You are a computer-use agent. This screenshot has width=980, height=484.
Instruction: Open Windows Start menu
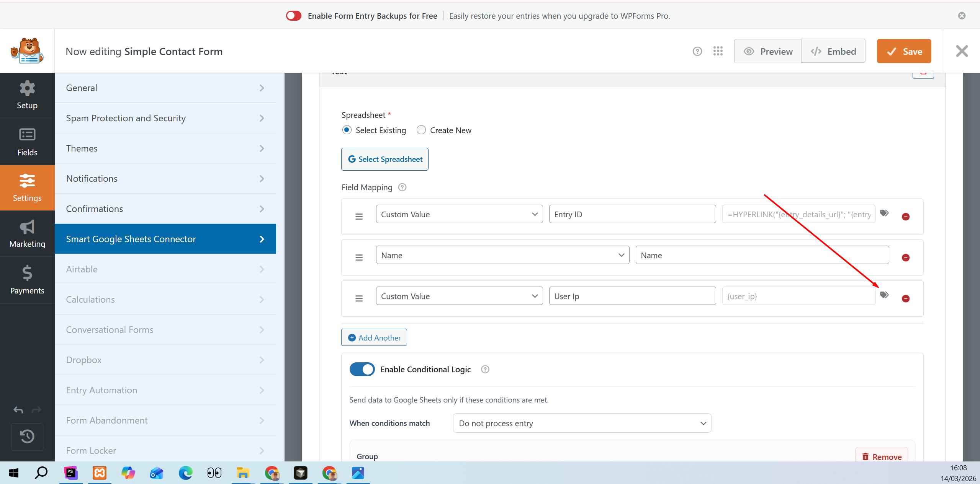tap(14, 473)
